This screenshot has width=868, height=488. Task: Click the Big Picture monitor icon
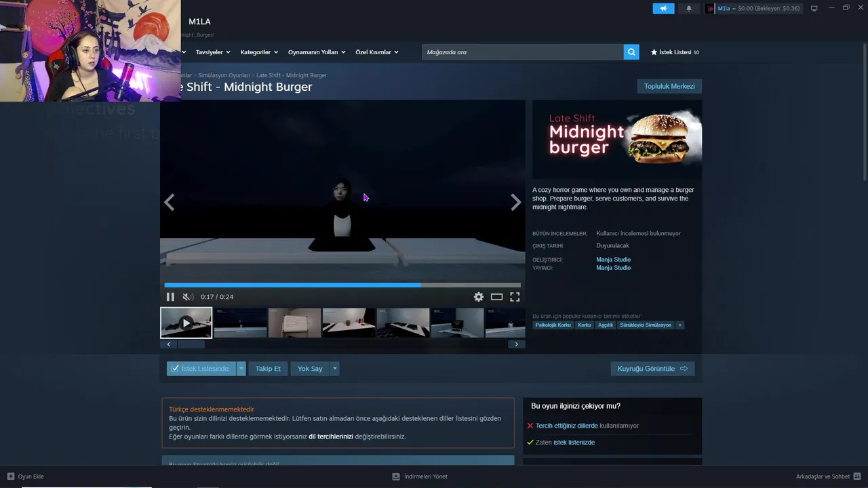pyautogui.click(x=814, y=8)
